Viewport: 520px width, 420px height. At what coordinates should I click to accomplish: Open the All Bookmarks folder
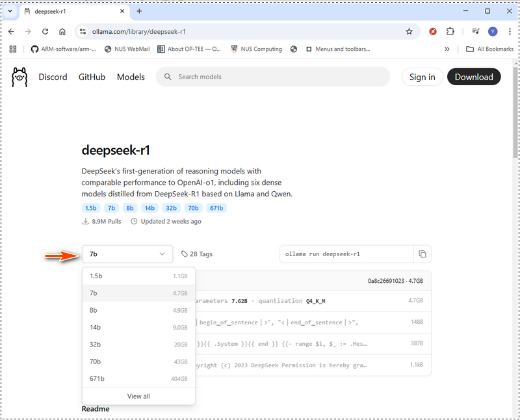tap(489, 49)
